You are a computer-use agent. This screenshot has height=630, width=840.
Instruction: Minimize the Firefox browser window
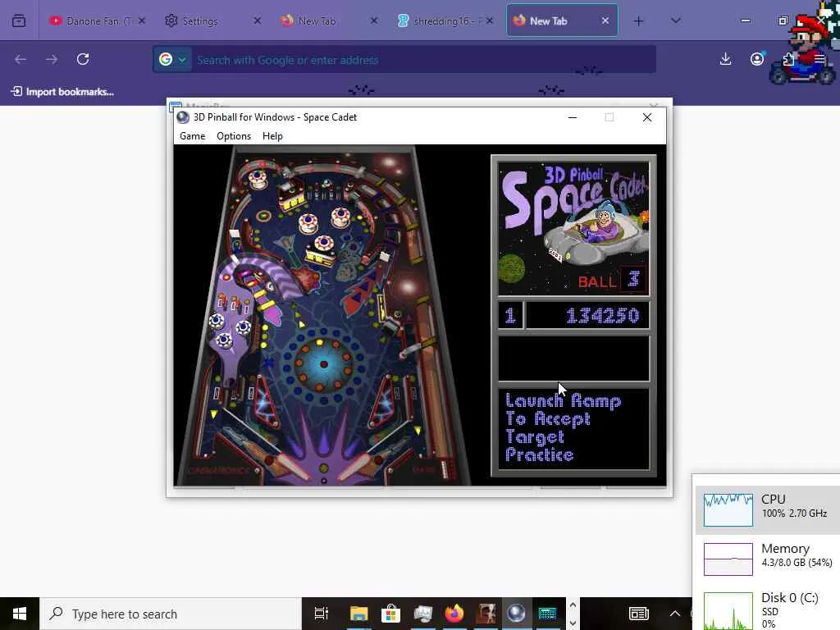745,21
